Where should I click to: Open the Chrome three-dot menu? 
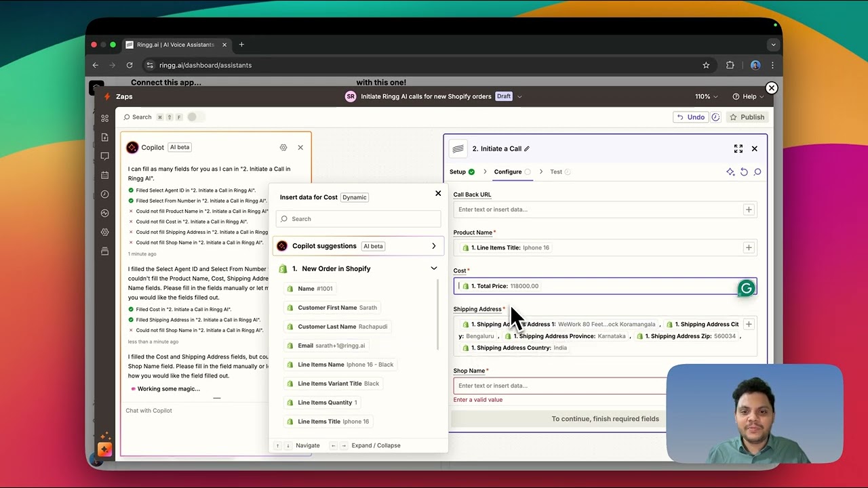click(x=772, y=65)
